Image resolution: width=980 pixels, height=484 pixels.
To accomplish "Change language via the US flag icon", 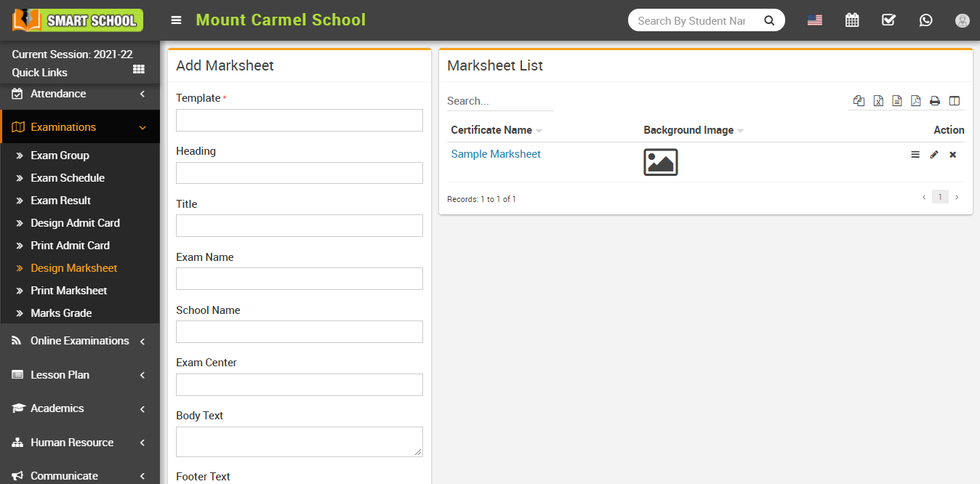I will click(x=814, y=20).
